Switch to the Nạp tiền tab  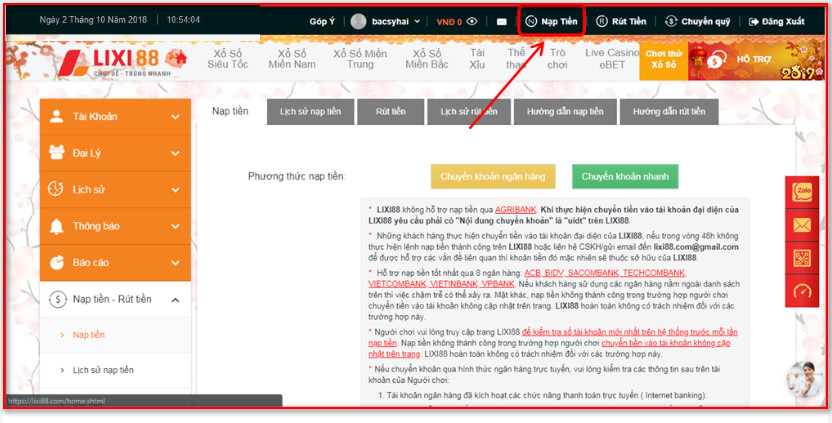[x=230, y=111]
